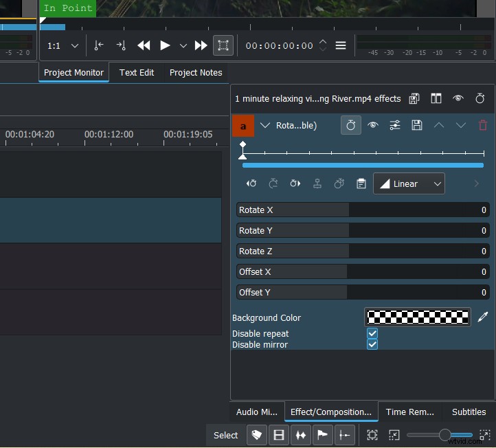Click the split compare icon in effects header
The height and width of the screenshot is (448, 496).
[436, 98]
